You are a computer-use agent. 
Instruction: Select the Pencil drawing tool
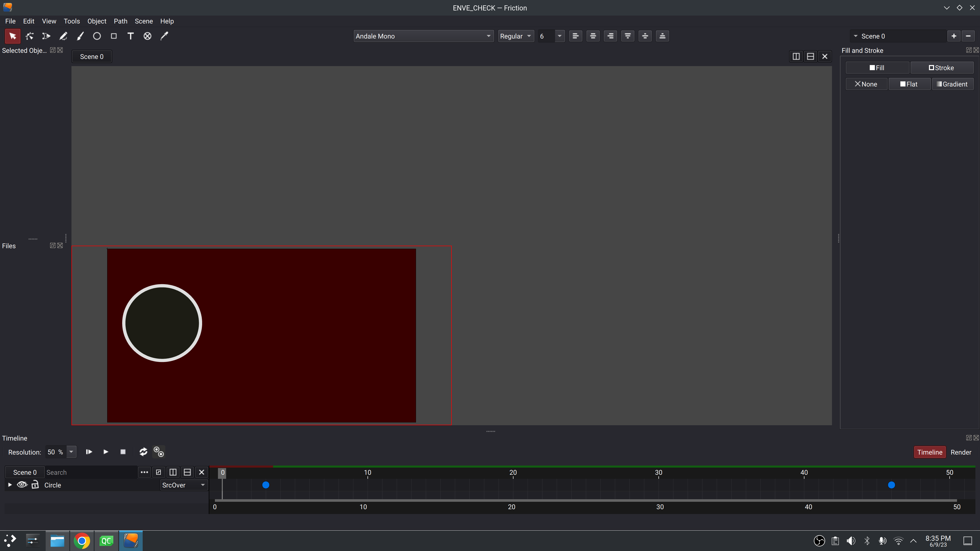pyautogui.click(x=64, y=36)
